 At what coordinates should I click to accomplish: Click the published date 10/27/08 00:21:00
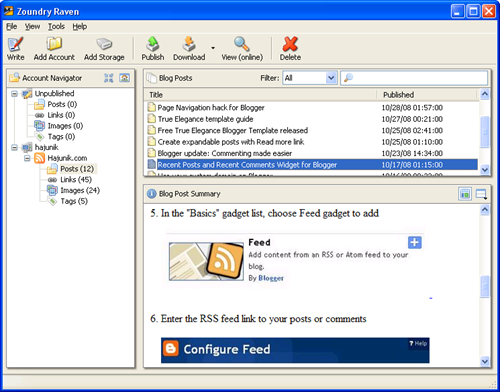(412, 119)
